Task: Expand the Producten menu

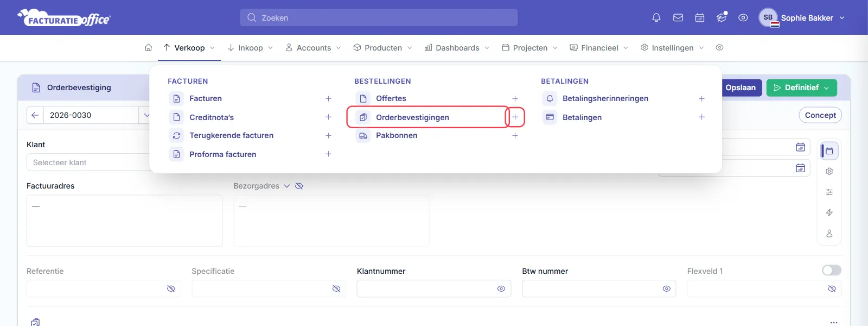Action: point(383,48)
